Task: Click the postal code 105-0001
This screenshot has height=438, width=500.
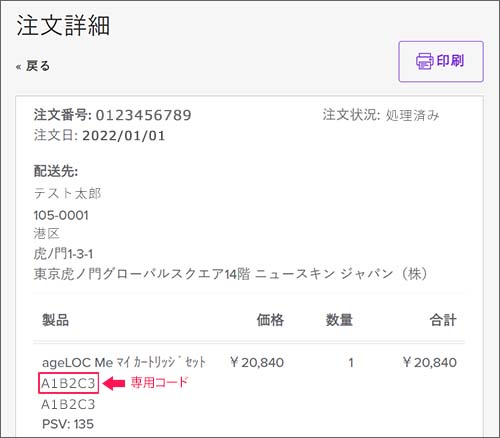Action: [x=61, y=215]
